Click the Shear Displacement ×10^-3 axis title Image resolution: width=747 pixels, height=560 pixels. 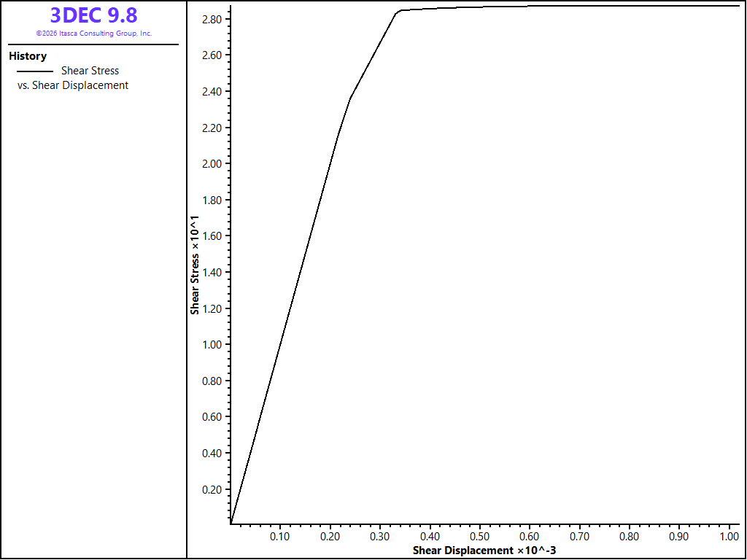pyautogui.click(x=484, y=551)
